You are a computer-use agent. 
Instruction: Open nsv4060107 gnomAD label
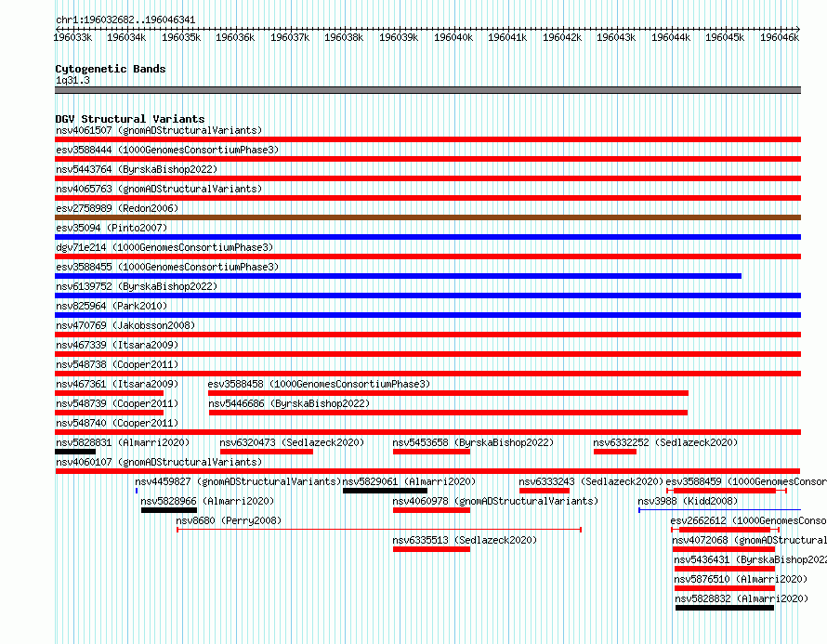159,462
